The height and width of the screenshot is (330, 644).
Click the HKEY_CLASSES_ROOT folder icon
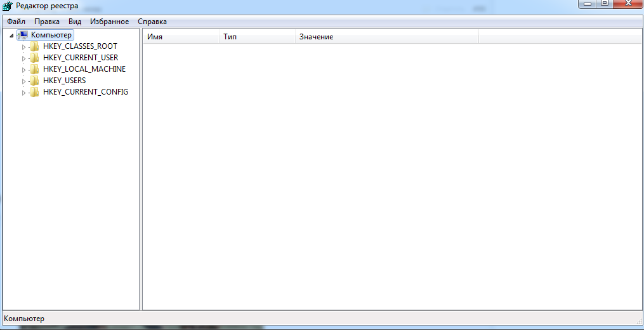[35, 46]
